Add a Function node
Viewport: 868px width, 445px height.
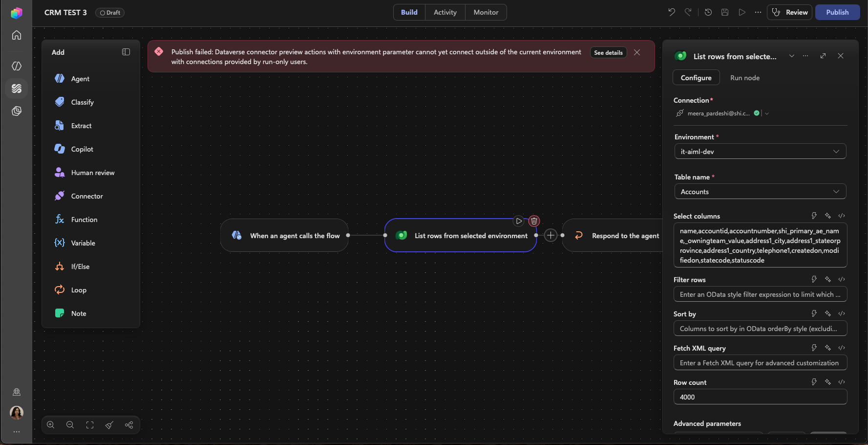[x=91, y=220]
